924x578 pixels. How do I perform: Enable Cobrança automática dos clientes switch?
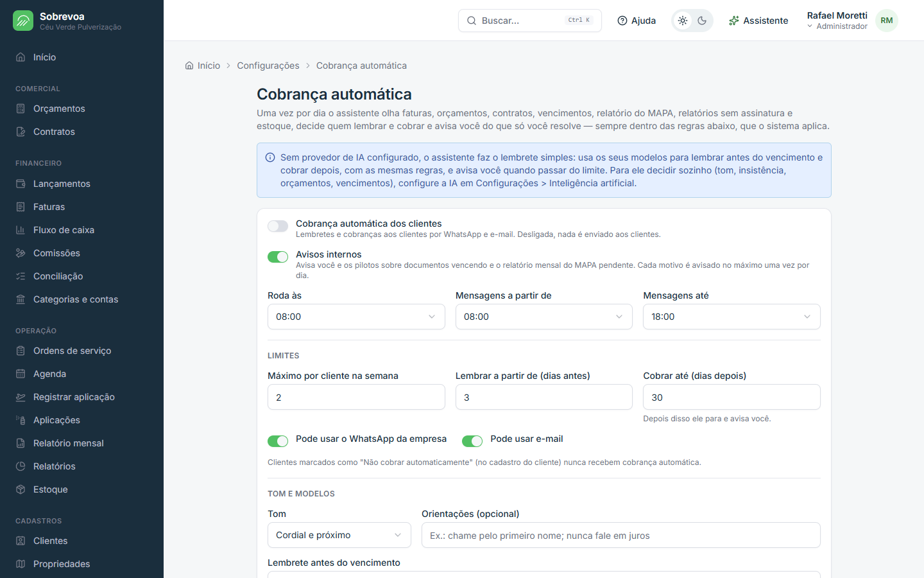pos(278,226)
